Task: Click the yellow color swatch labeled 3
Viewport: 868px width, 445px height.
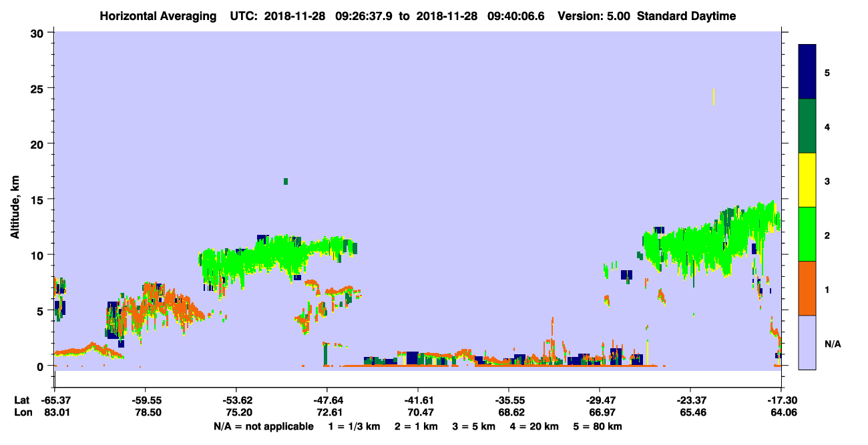Action: pos(807,180)
